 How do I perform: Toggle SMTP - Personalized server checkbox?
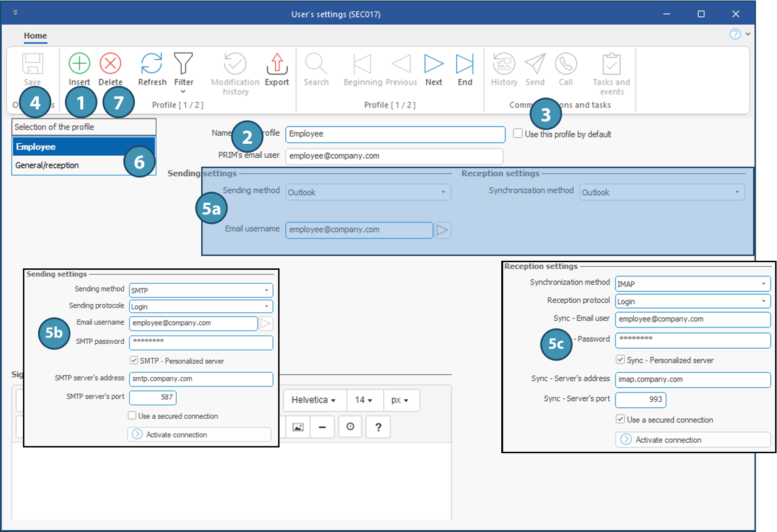click(134, 361)
